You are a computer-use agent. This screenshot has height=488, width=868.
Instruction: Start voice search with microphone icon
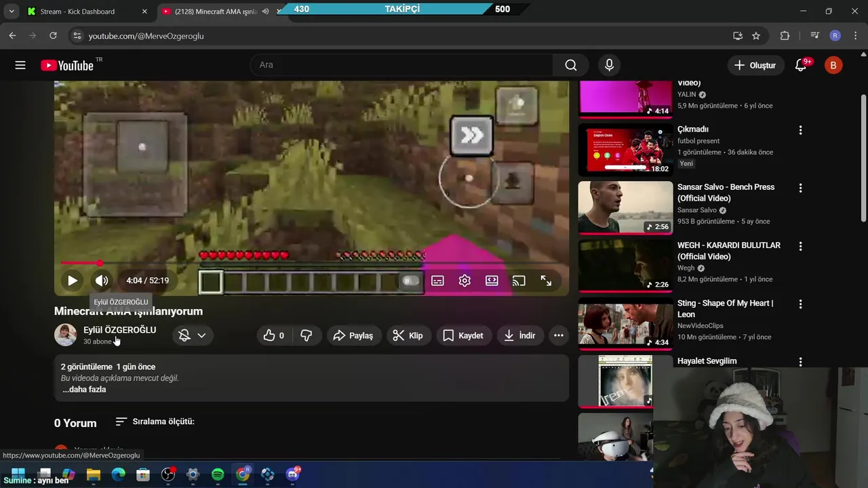[x=609, y=65]
